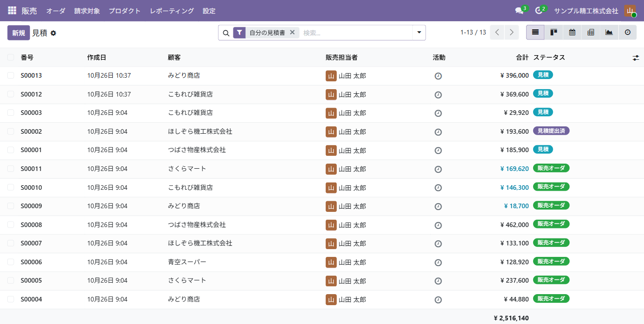Screen dimensions: 644x324
Task: Remove the 自分の見積書 filter
Action: click(x=292, y=33)
